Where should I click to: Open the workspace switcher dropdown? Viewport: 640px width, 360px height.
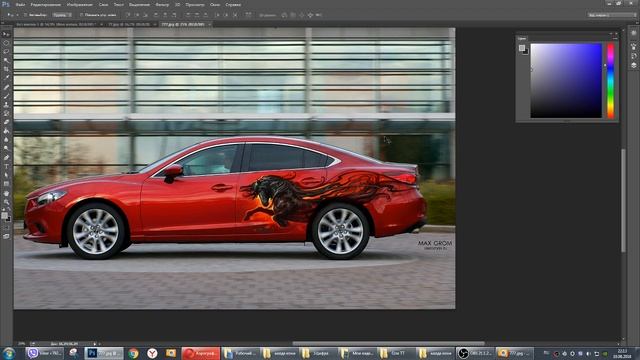coord(611,15)
